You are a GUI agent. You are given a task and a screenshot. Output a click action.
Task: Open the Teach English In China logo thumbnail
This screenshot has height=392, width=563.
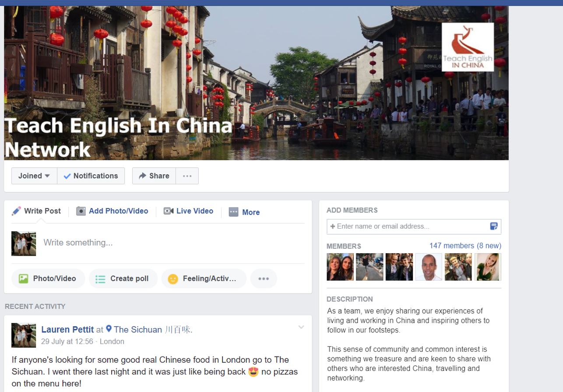[x=468, y=47]
